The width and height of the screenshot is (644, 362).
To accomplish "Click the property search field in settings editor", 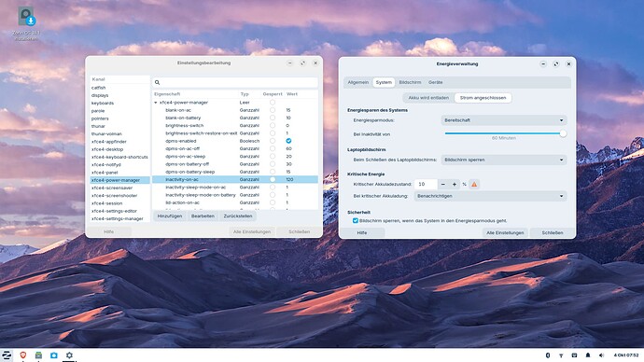I will point(235,82).
